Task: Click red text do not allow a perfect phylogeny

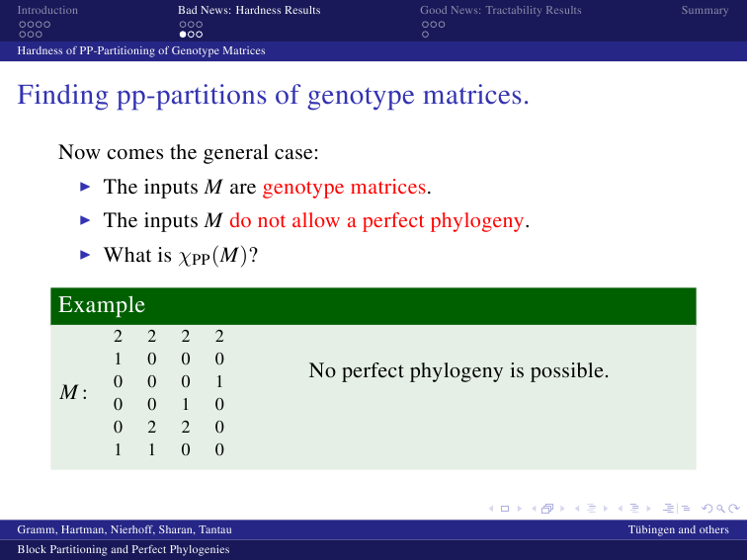Action: (376, 221)
